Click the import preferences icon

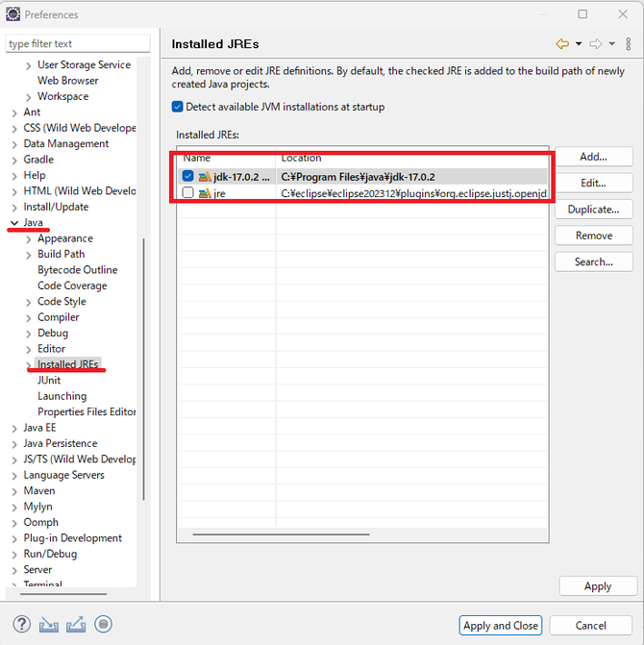tap(48, 625)
